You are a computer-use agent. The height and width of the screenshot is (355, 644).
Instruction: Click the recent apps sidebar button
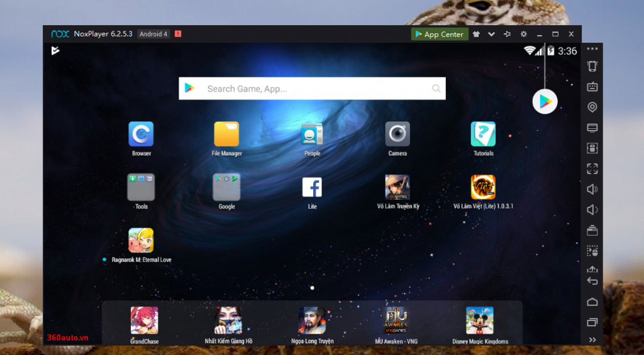pyautogui.click(x=592, y=322)
